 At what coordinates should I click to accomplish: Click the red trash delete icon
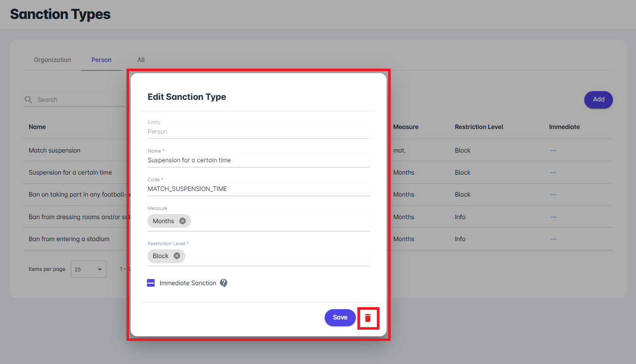368,318
